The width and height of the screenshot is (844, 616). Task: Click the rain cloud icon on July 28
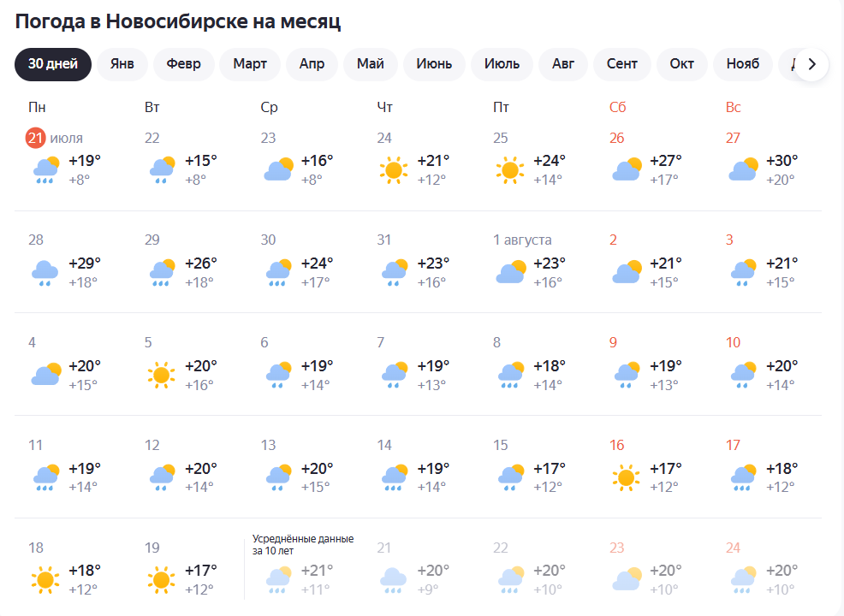[x=45, y=273]
